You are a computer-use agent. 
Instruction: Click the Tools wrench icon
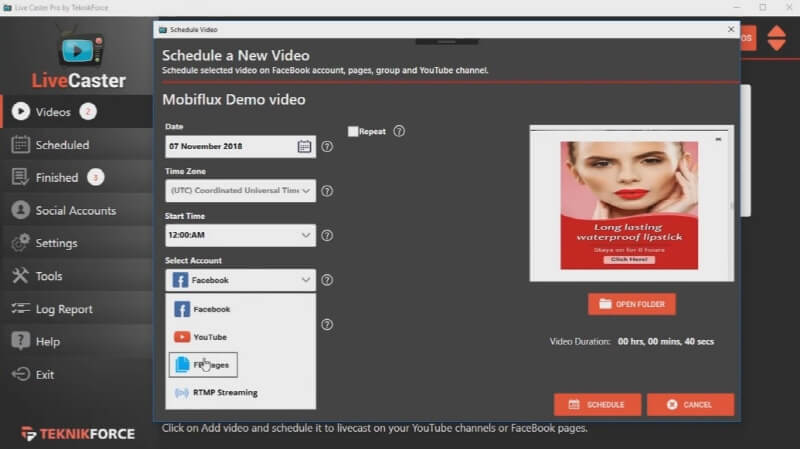[x=20, y=276]
